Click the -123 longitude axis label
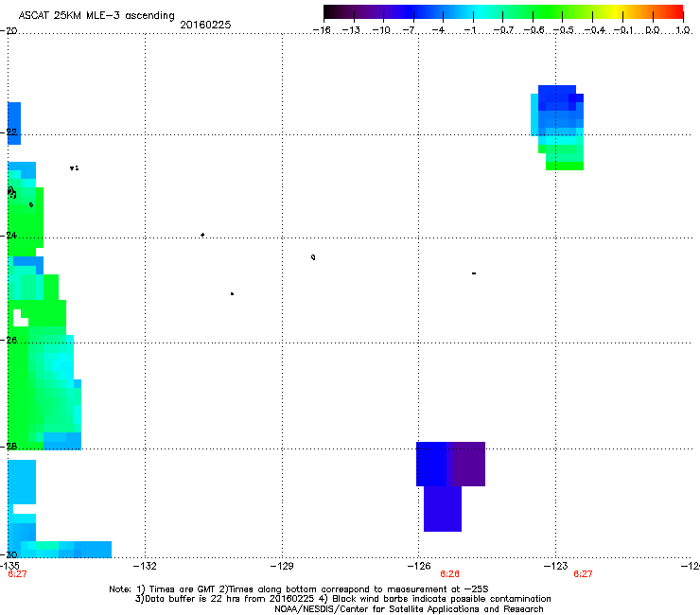The height and width of the screenshot is (615, 700). [x=556, y=566]
